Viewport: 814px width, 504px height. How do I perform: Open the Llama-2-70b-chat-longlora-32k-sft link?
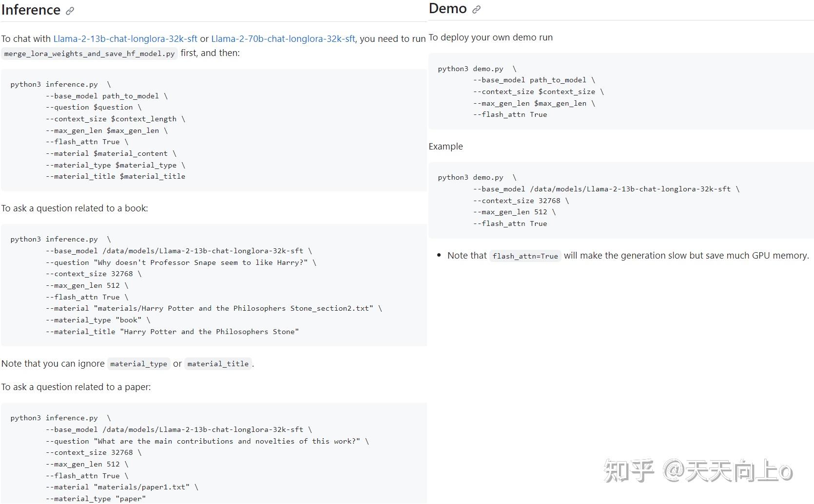283,39
